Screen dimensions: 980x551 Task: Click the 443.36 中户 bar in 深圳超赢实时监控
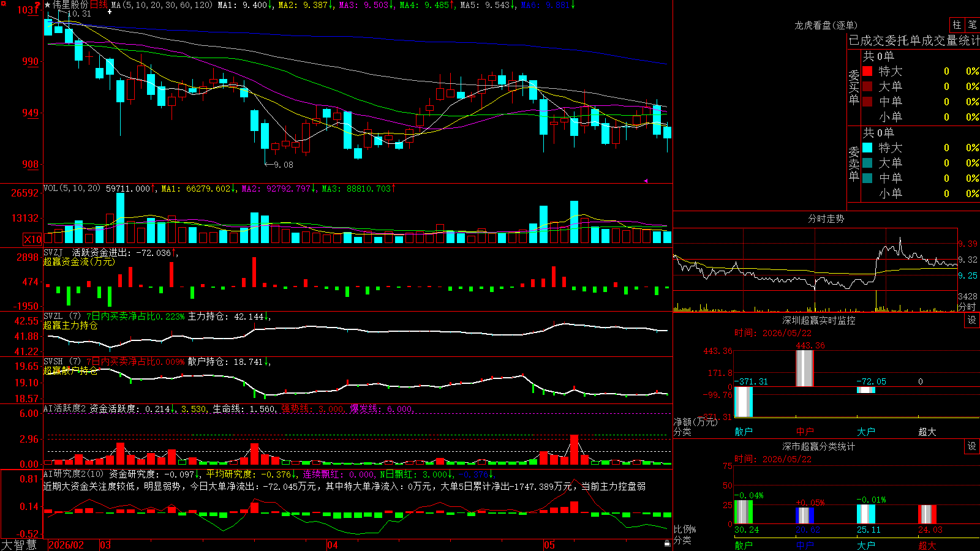click(805, 368)
